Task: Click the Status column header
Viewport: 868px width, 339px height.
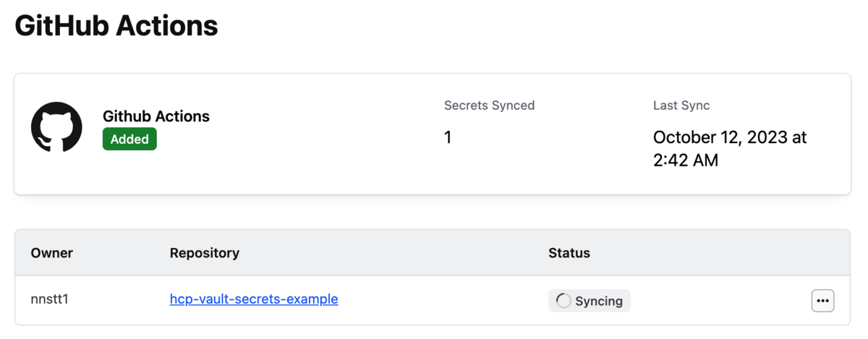Action: [569, 253]
